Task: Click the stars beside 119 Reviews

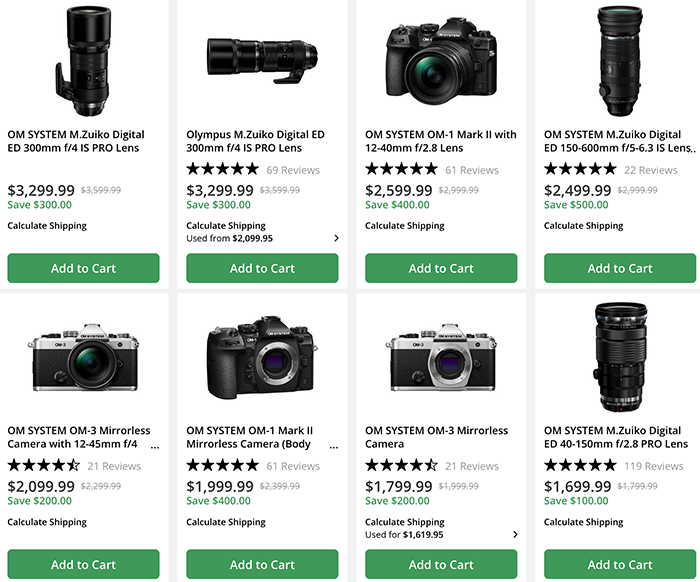Action: [x=580, y=465]
